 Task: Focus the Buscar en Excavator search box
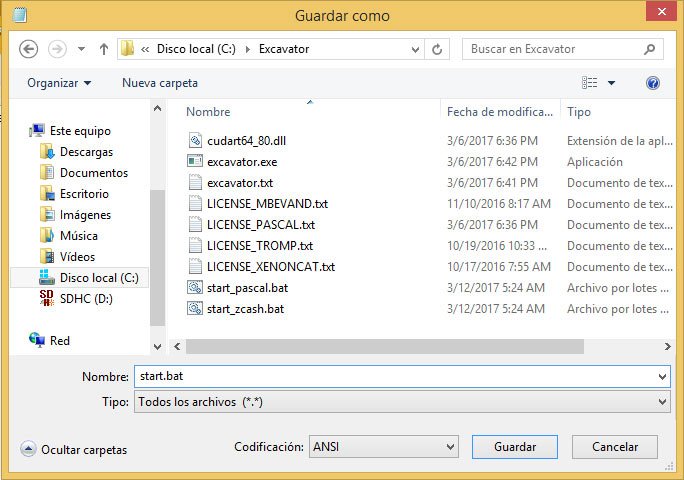click(563, 49)
